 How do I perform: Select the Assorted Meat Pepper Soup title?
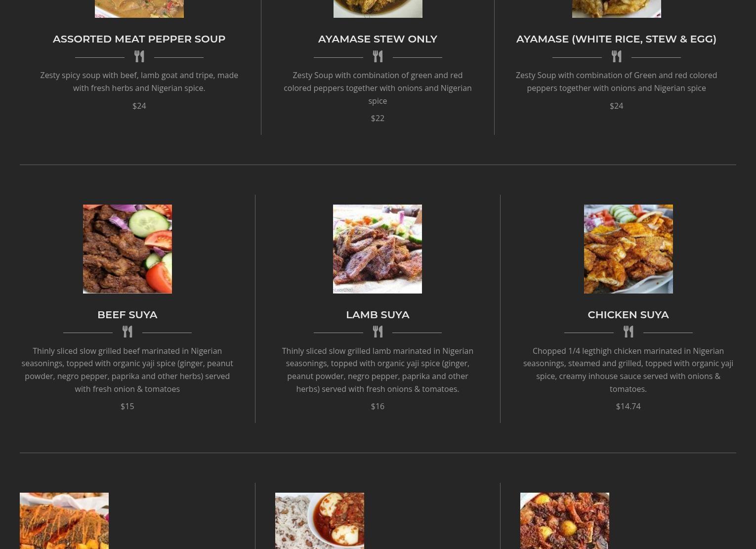point(139,39)
